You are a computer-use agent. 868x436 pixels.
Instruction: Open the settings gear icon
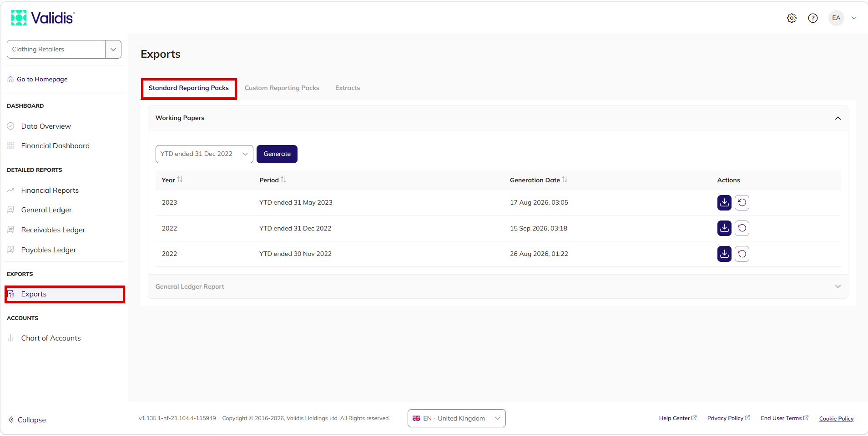[x=792, y=18]
